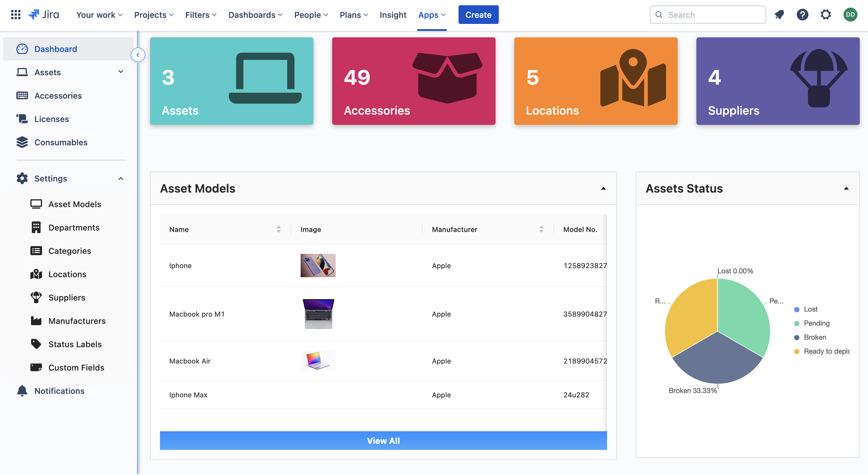Click the yellow Ready to deploy pie slice
Screen dimensions: 868x475
691,320
